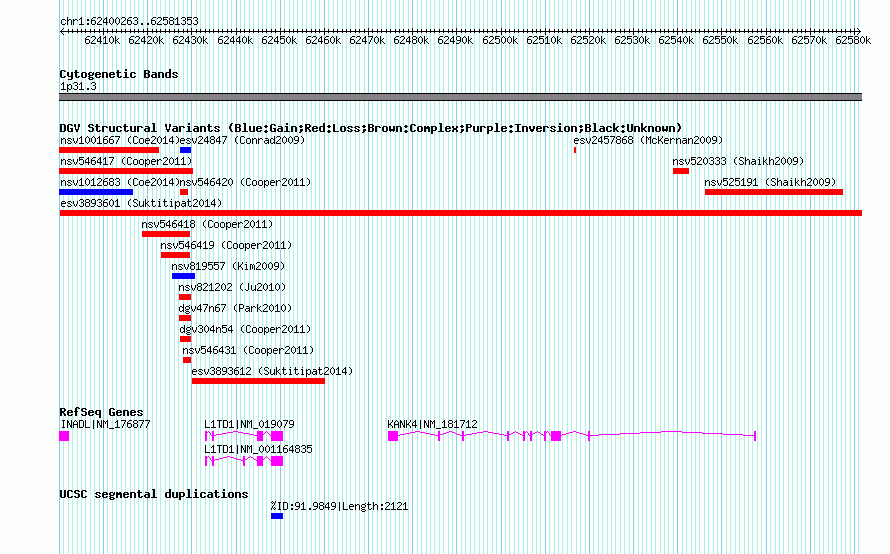Click the 62560k ruler tick label
This screenshot has height=554, width=890.
765,41
